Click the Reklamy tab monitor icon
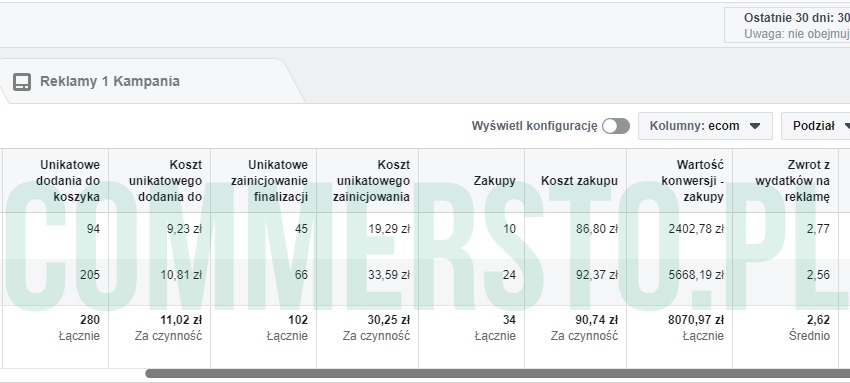 tap(22, 82)
